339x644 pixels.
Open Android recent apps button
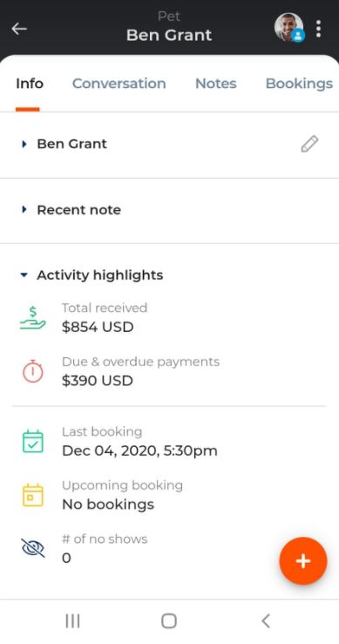72,620
